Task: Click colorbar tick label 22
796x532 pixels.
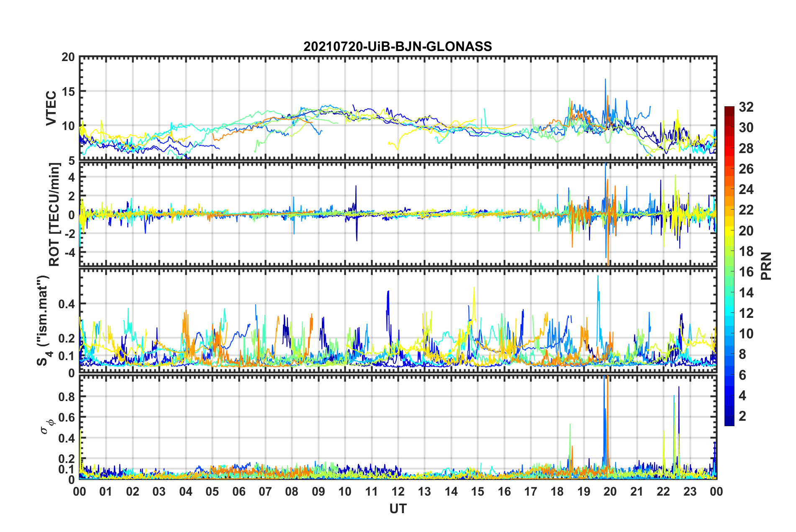Action: point(746,210)
